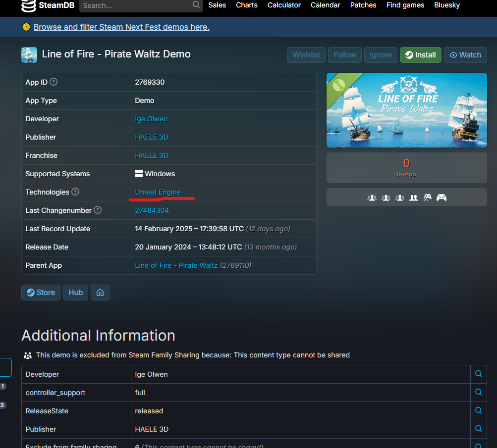497x448 pixels.
Task: Open the Bluesky link in navigation
Action: (x=447, y=5)
